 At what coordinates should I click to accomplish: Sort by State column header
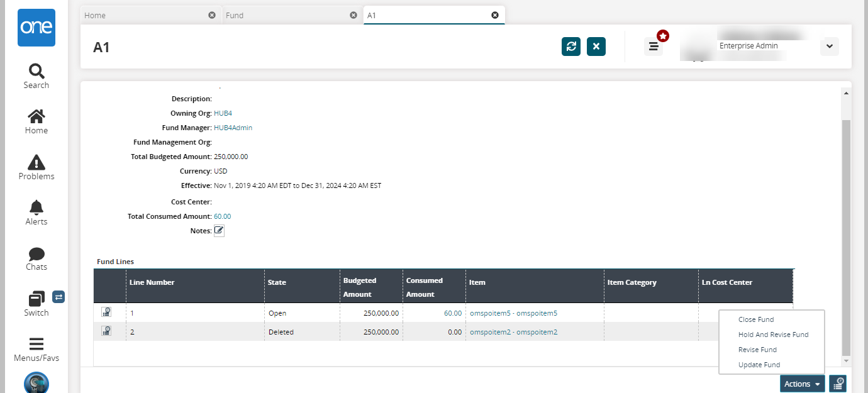pyautogui.click(x=302, y=286)
